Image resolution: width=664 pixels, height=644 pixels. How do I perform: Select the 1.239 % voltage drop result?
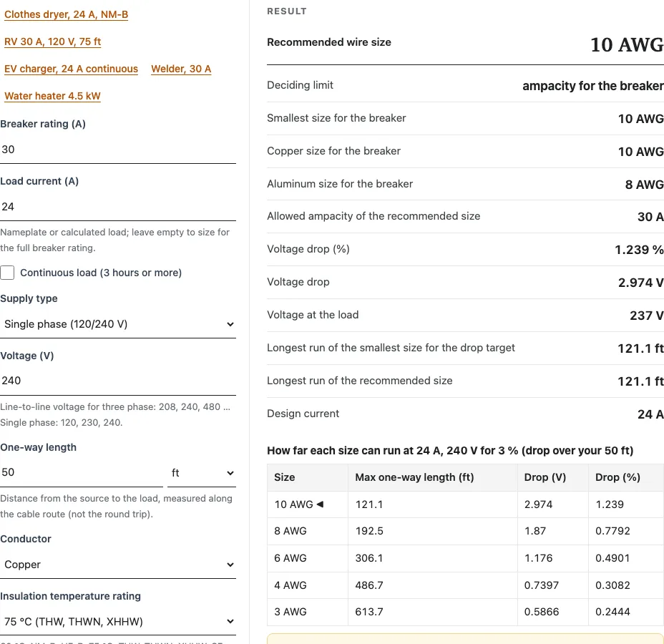tap(639, 250)
